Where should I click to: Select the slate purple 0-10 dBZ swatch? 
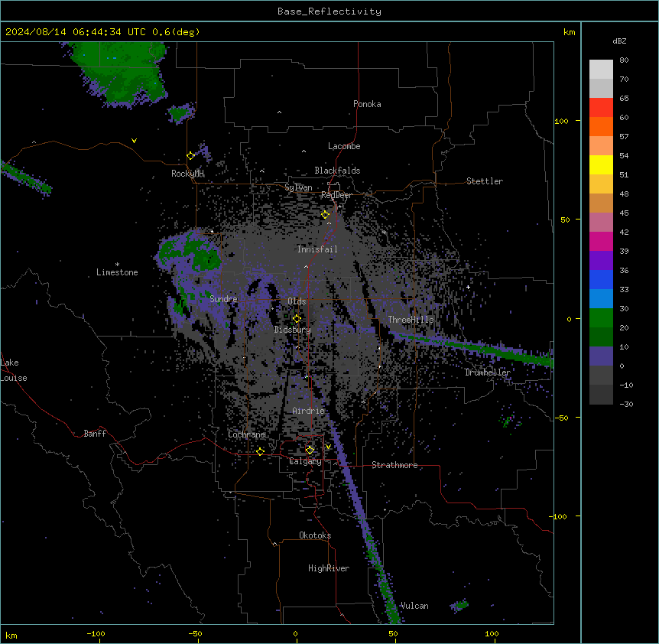click(601, 356)
